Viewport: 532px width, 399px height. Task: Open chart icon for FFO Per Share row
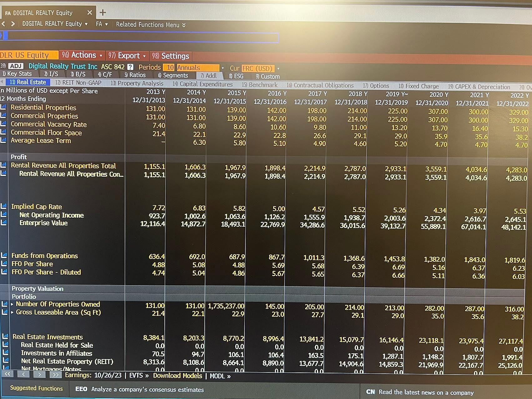click(x=4, y=264)
